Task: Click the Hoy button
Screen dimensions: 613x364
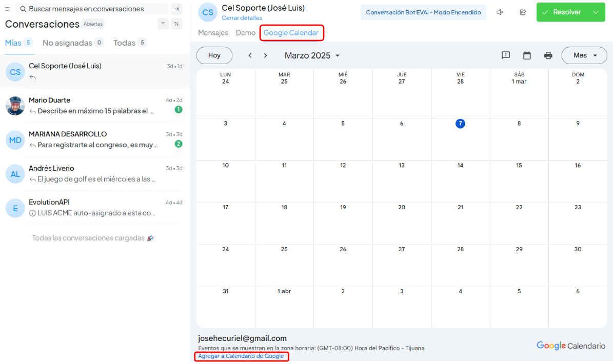Action: click(x=214, y=55)
